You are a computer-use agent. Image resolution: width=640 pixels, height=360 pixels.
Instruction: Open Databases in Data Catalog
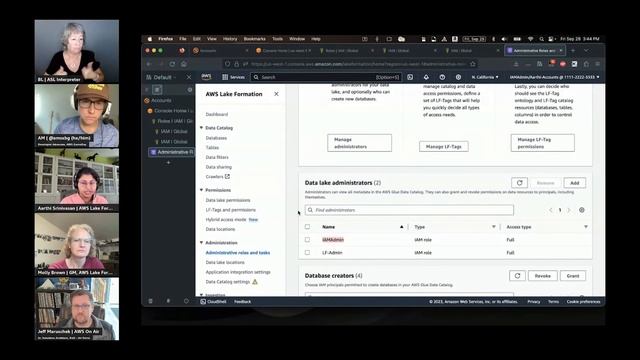point(216,138)
